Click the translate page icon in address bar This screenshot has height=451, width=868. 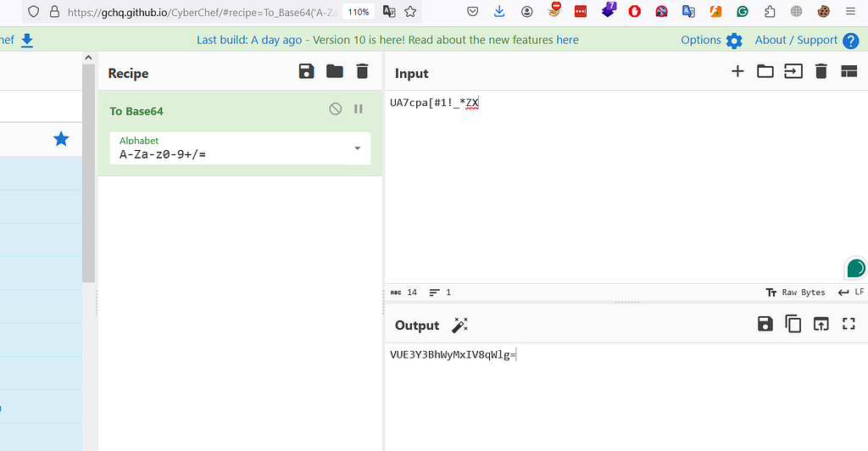point(389,12)
